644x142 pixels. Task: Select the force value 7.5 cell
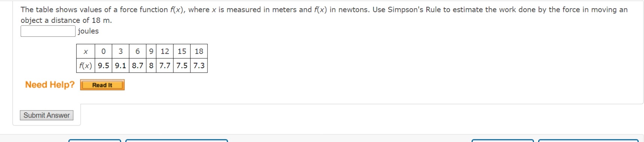(x=182, y=66)
